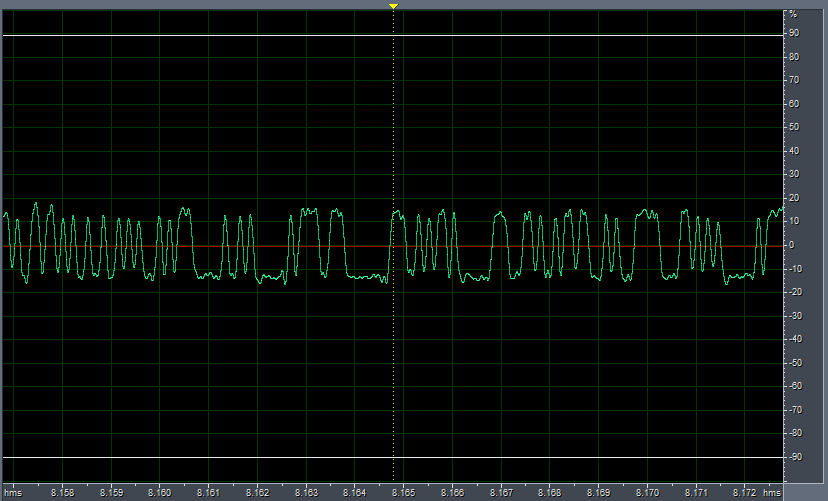Viewport: 828px width, 501px height.
Task: Select the 8.172 time ruler label
Action: (x=744, y=493)
